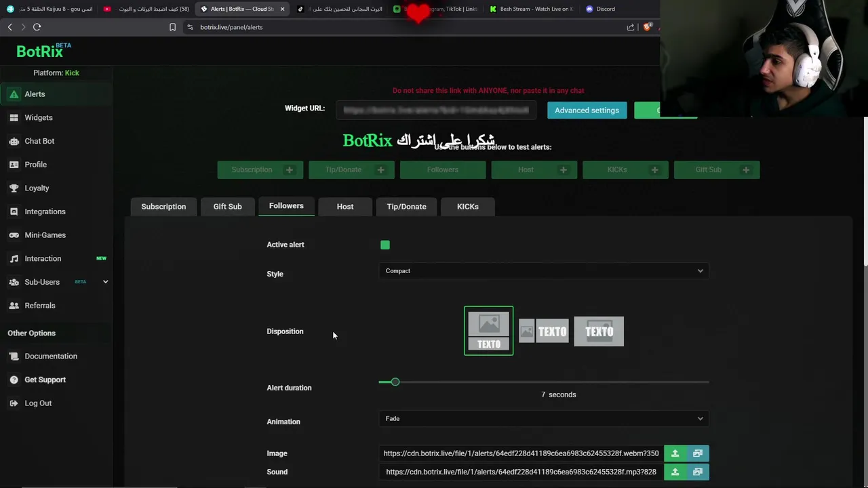Screen dimensions: 868x488
Task: Click the Get Support question icon
Action: (14, 380)
